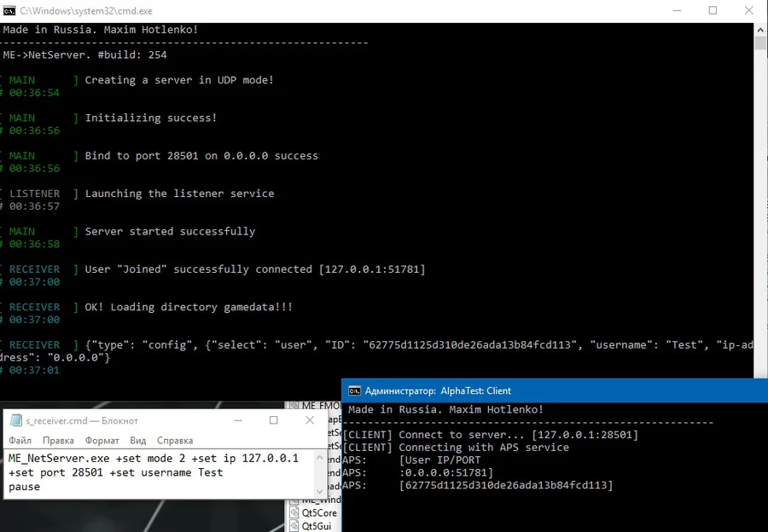The height and width of the screenshot is (532, 768).
Task: Close the s_receiver.cmd Notepad window
Action: pos(310,420)
